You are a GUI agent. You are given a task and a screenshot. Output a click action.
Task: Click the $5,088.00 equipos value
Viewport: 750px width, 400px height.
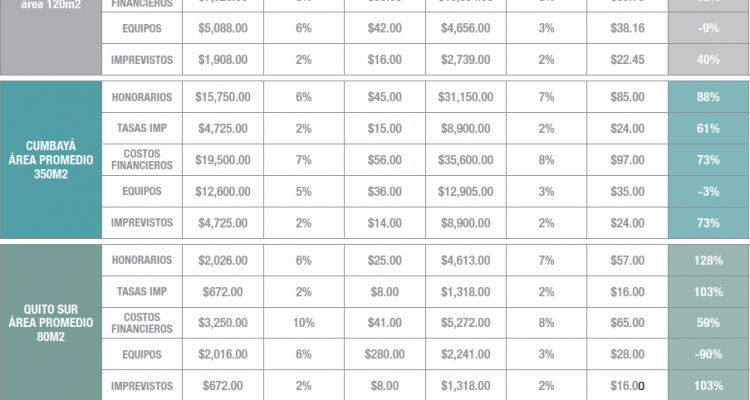(x=222, y=29)
